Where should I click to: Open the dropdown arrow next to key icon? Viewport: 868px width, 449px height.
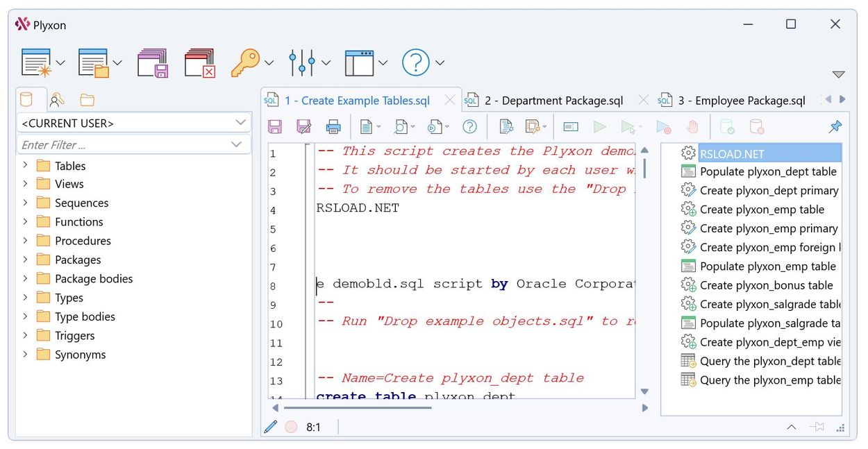point(269,63)
